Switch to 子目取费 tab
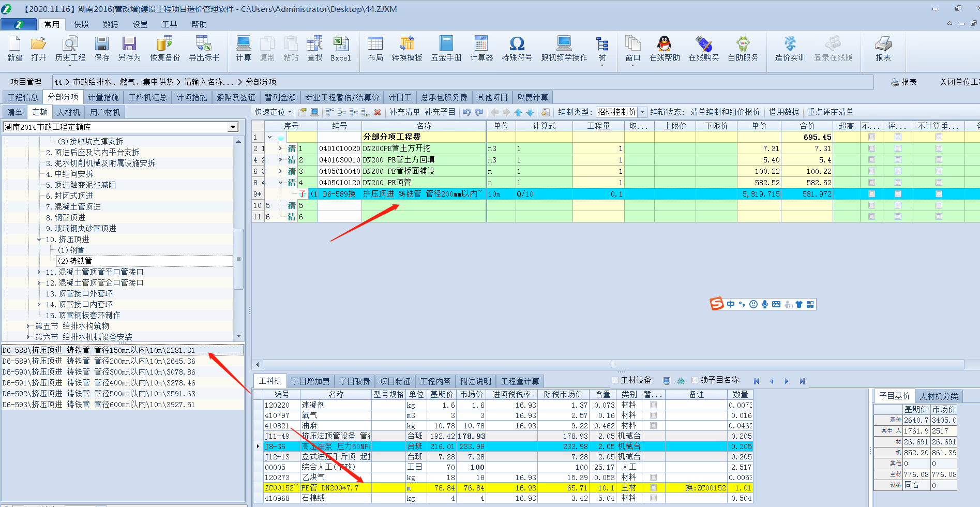 click(354, 381)
